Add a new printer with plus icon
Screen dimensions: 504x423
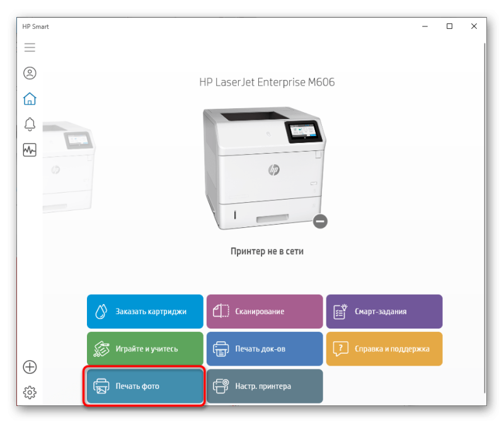30,367
